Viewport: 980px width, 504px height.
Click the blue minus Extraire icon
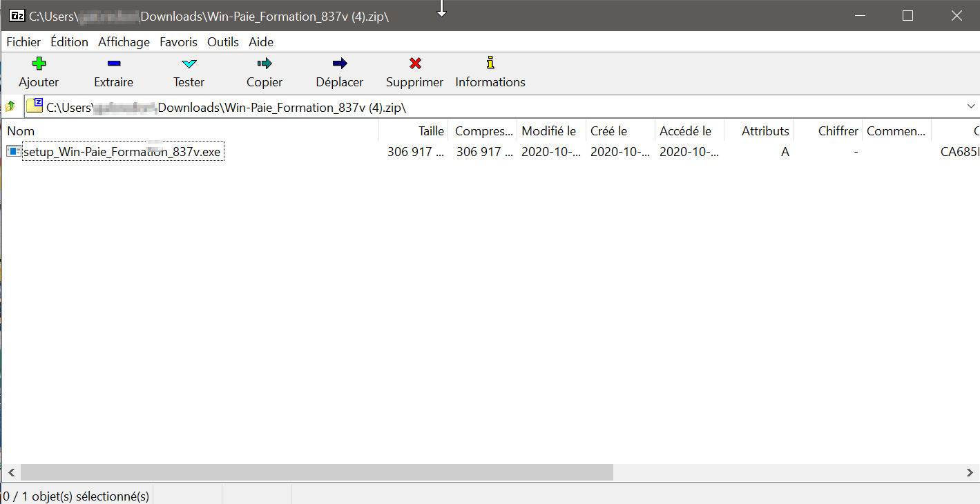114,64
